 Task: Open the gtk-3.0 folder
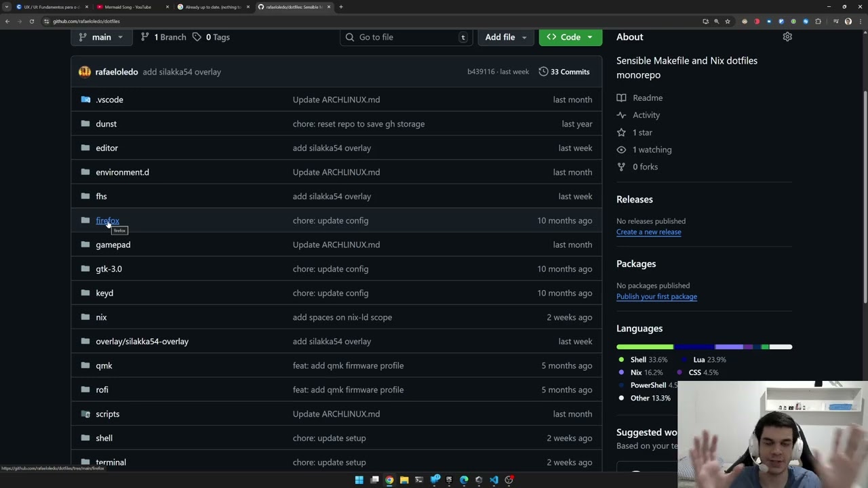point(108,269)
